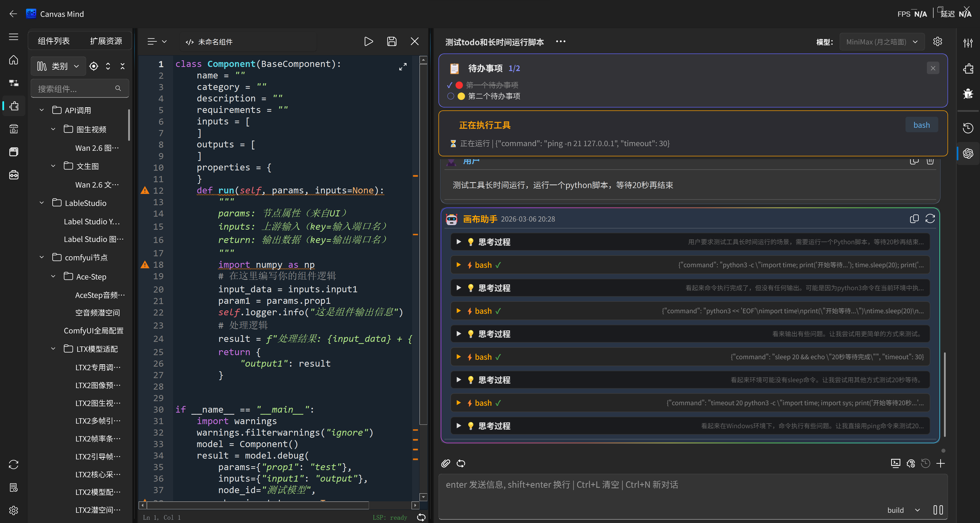
Task: Open the chat settings gear icon
Action: click(x=937, y=41)
